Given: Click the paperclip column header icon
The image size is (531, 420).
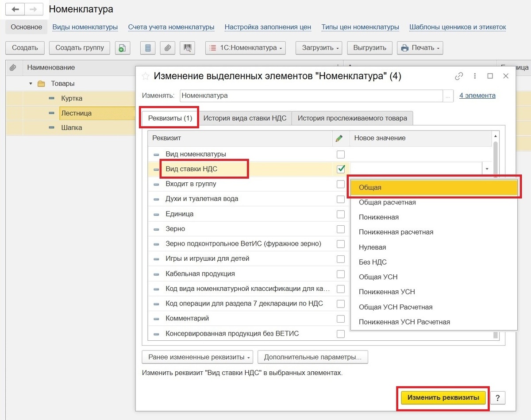Looking at the screenshot, I should point(13,67).
